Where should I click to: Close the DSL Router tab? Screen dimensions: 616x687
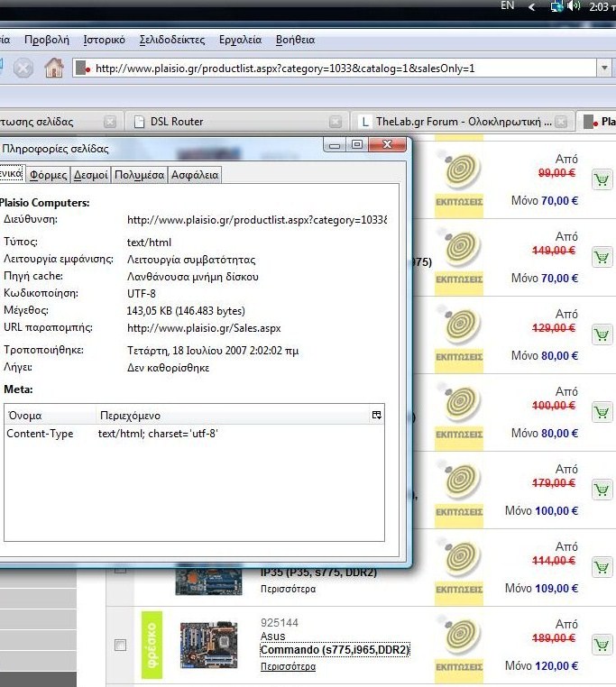(x=336, y=122)
